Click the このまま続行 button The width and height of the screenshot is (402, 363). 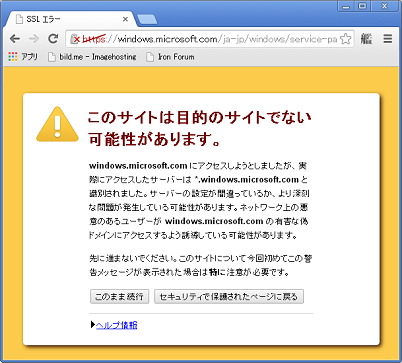click(x=119, y=296)
